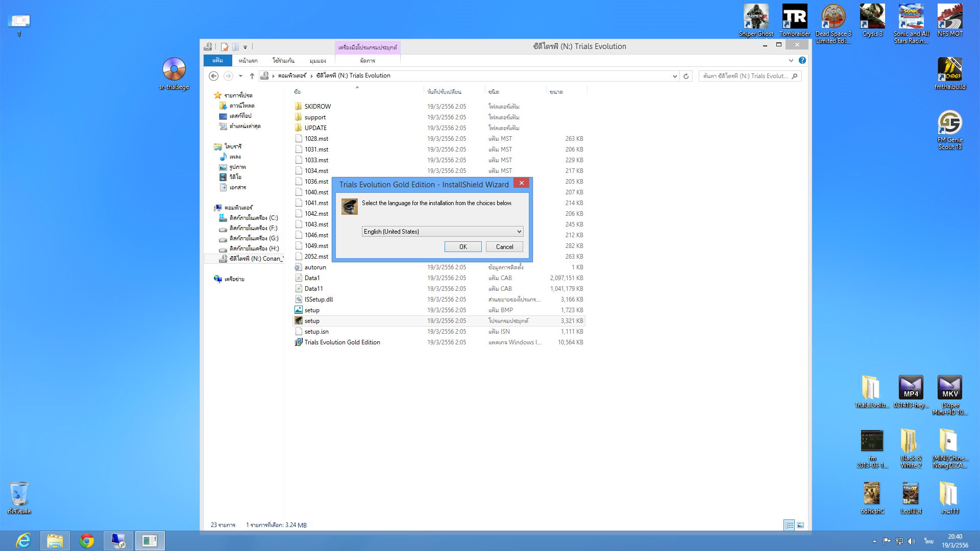Open Google Chrome from taskbar

tap(87, 541)
